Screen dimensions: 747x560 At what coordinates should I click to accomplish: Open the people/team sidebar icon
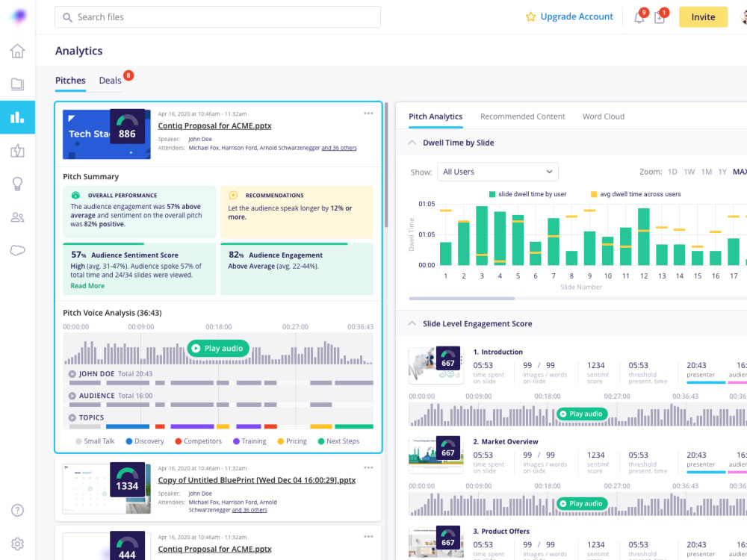coord(18,217)
